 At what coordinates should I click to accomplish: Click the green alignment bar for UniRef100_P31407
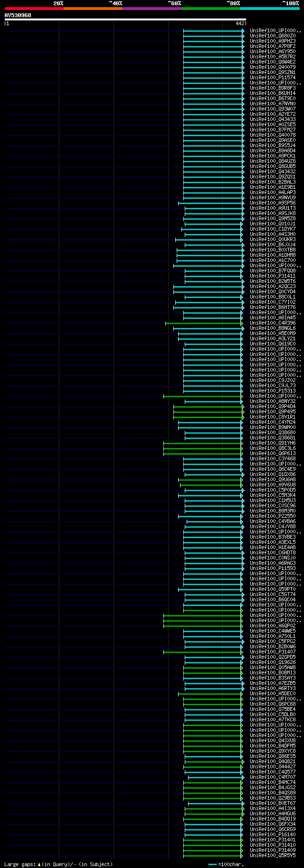(203, 652)
